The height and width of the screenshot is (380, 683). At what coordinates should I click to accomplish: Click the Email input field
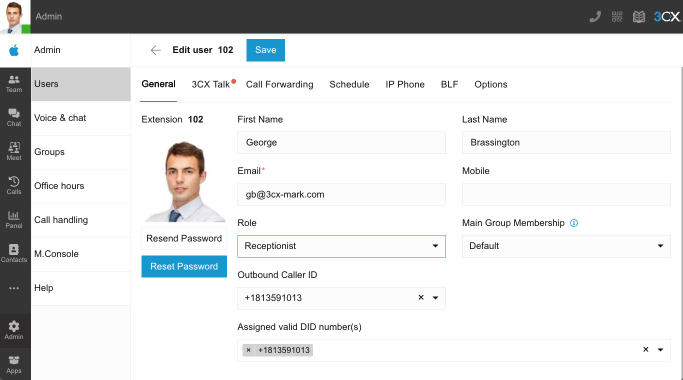click(x=341, y=194)
